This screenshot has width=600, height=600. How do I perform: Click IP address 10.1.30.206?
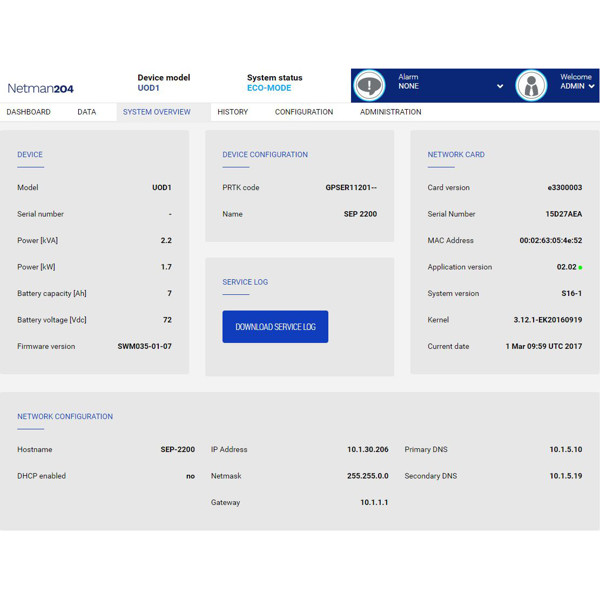pos(368,449)
